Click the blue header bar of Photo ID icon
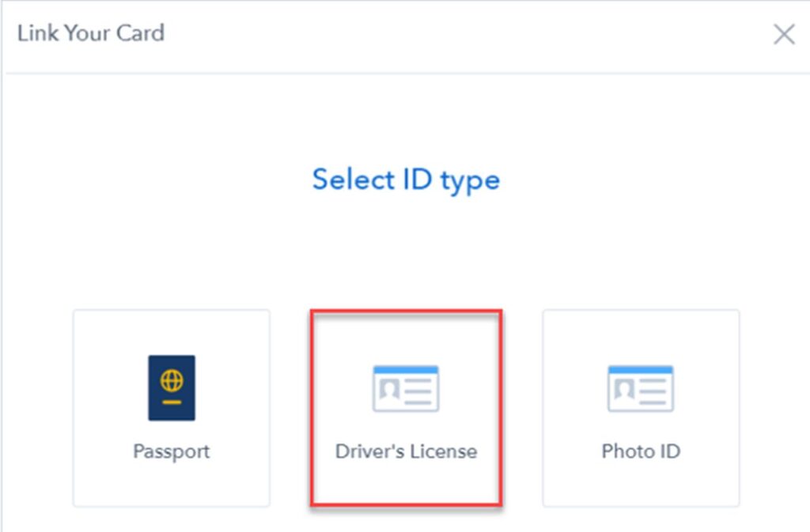Image resolution: width=810 pixels, height=532 pixels. [641, 369]
